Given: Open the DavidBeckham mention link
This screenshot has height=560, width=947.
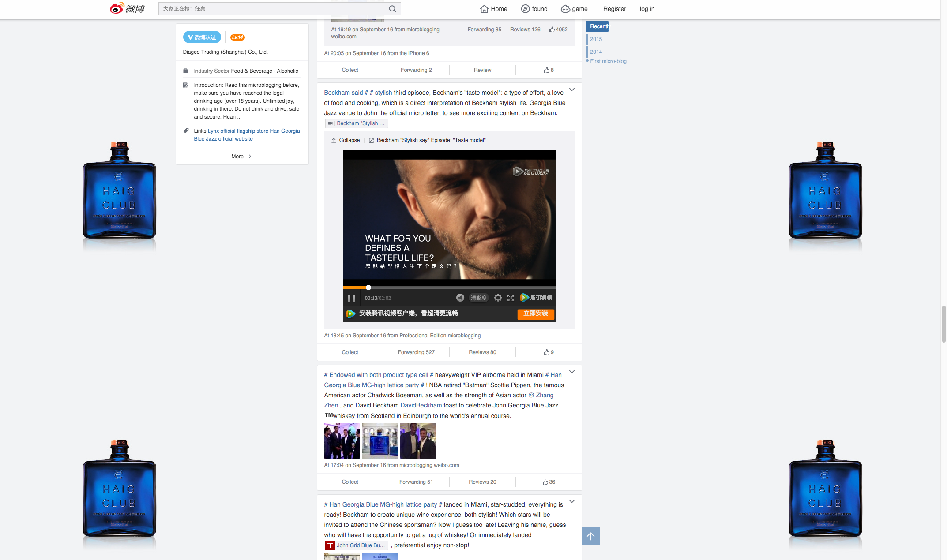Looking at the screenshot, I should click(421, 405).
